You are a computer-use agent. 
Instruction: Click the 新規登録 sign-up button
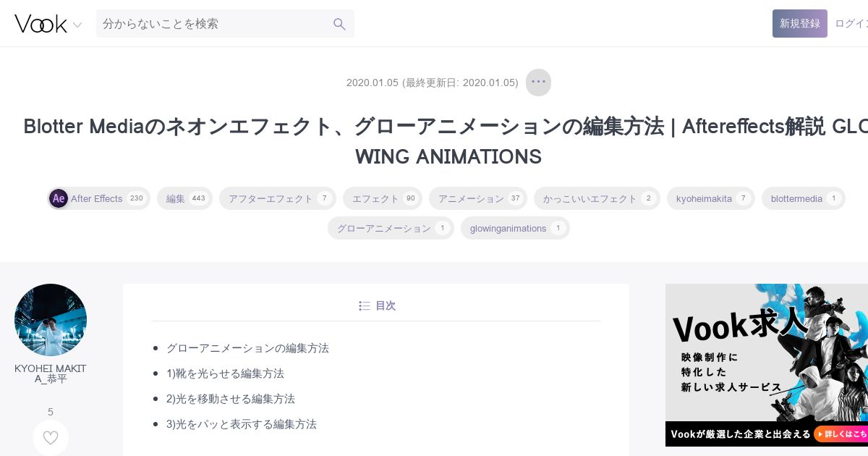[799, 23]
